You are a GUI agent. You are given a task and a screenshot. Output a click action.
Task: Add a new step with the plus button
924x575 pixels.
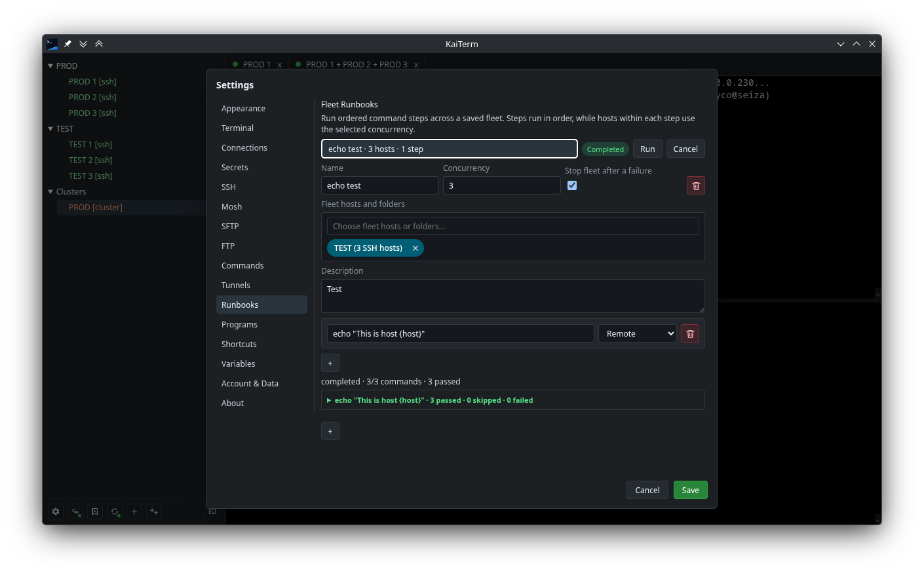click(x=330, y=363)
